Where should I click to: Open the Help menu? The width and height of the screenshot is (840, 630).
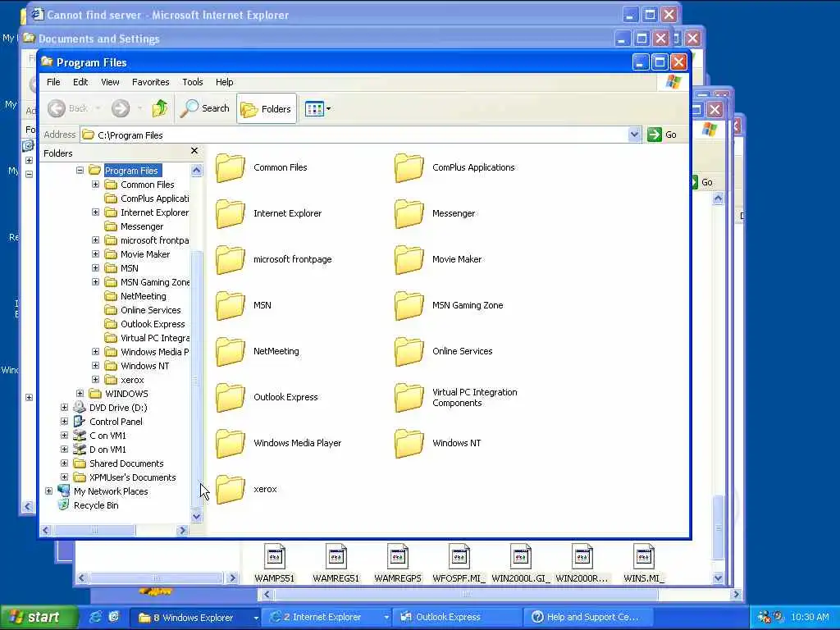225,82
